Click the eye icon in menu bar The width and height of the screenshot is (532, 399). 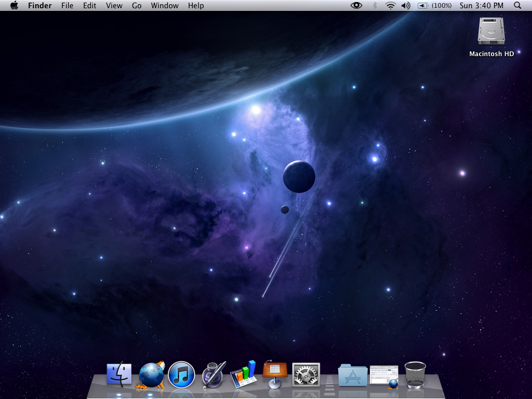(x=356, y=5)
